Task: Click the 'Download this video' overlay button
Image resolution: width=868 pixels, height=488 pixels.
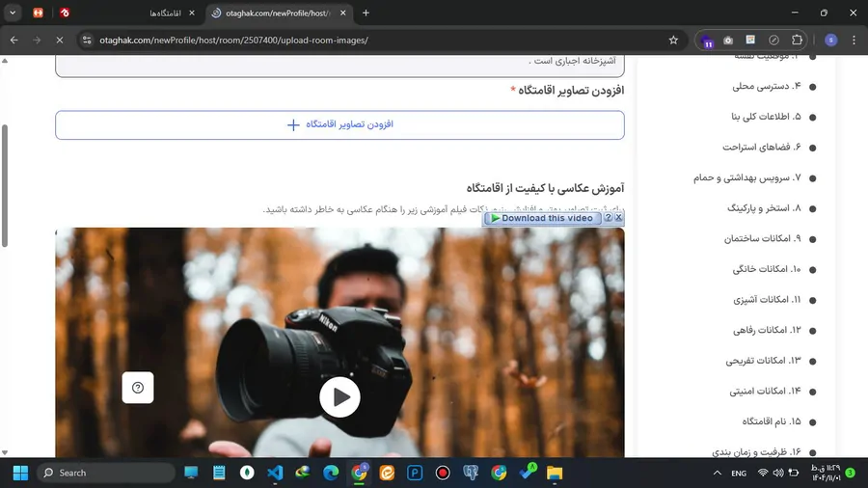Action: pyautogui.click(x=542, y=218)
